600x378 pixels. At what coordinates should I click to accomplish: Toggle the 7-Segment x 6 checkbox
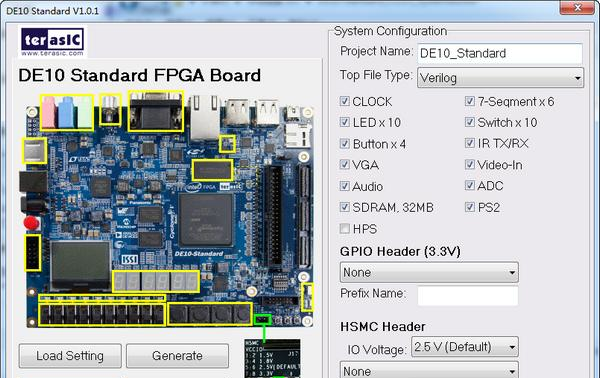[470, 101]
